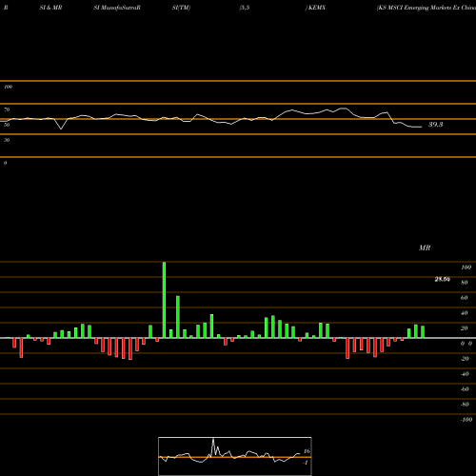Click the tallest green MR histogram bar

click(x=164, y=300)
